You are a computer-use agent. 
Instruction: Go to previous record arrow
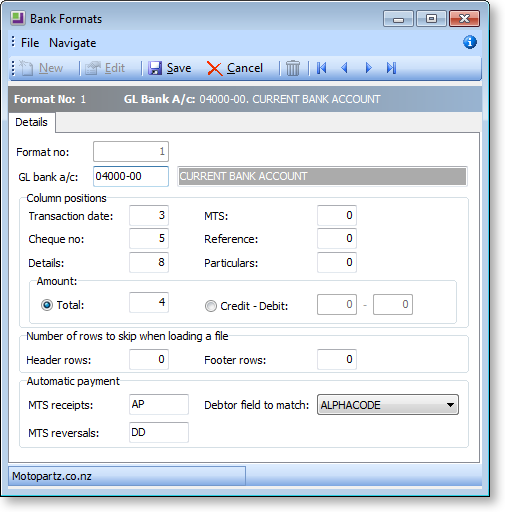point(345,68)
